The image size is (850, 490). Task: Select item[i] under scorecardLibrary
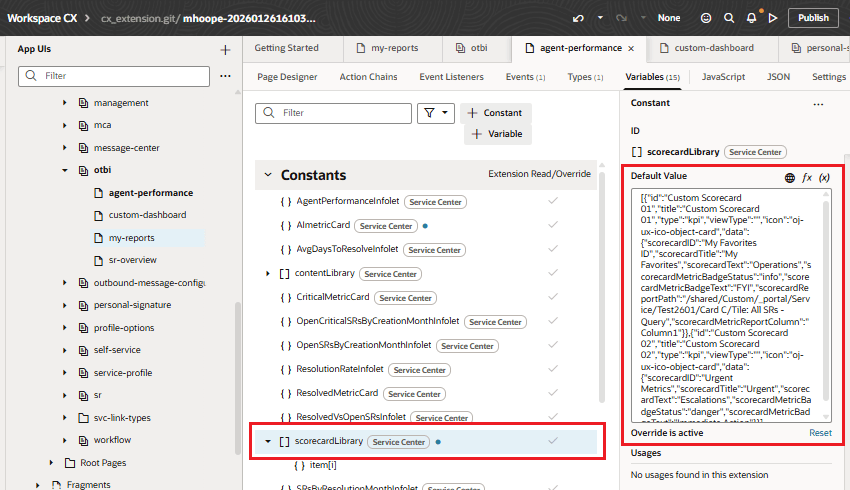323,465
